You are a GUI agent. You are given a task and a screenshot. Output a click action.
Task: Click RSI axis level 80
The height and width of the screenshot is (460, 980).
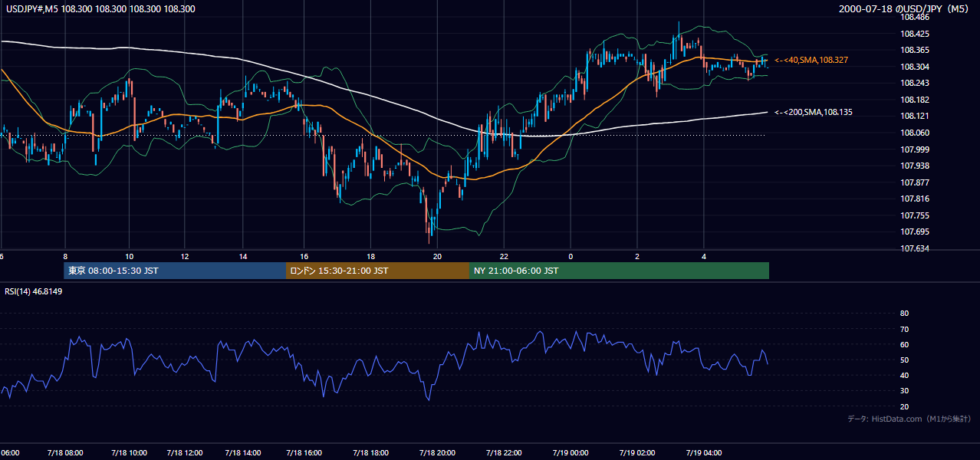pos(904,314)
